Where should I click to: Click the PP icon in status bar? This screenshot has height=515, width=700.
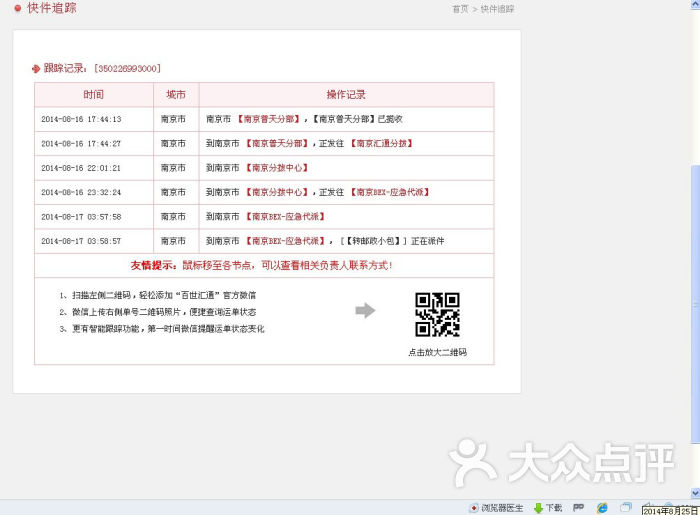pyautogui.click(x=579, y=507)
